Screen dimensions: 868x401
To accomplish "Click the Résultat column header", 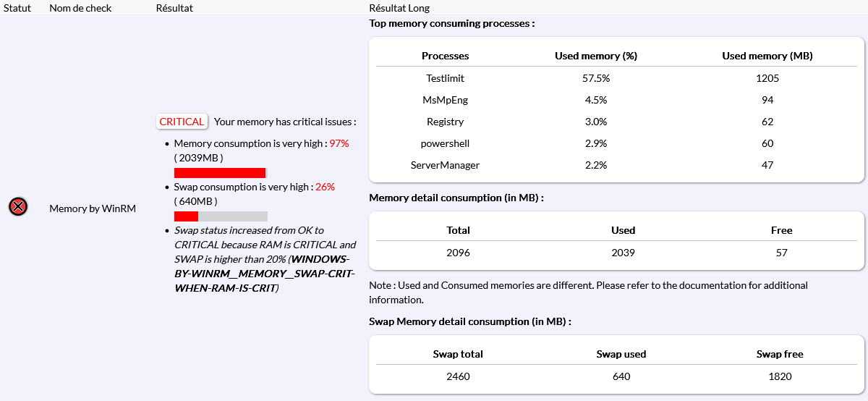I will coord(174,8).
